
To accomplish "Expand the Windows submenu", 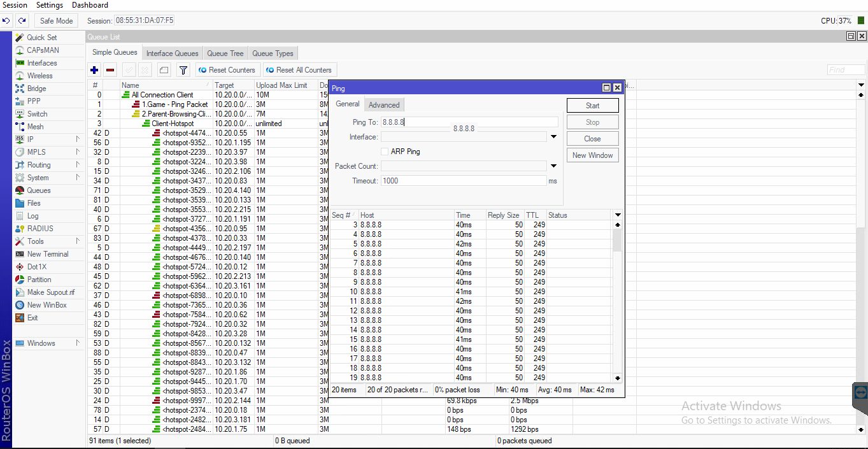I will coord(78,343).
